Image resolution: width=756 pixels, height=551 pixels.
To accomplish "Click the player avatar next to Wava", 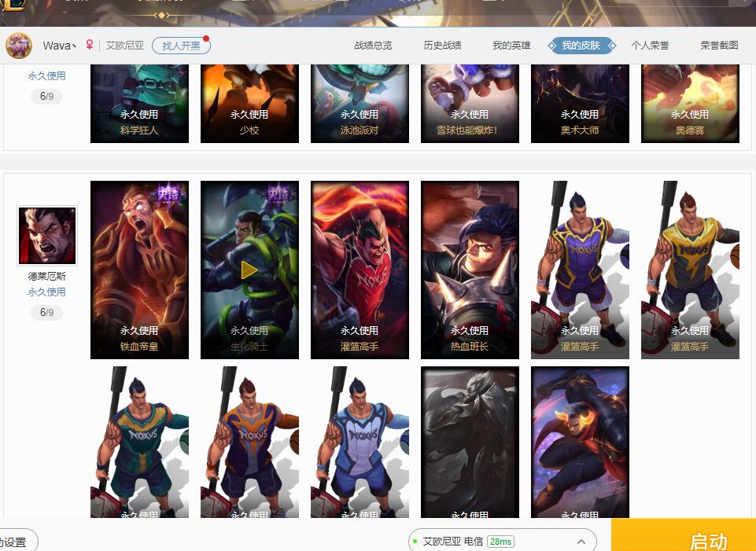I will click(19, 46).
